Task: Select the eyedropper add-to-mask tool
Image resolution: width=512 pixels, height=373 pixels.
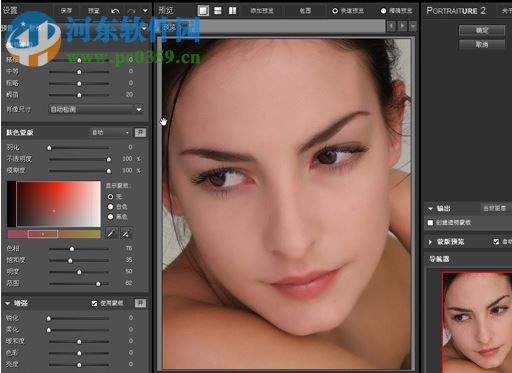Action: tap(126, 234)
